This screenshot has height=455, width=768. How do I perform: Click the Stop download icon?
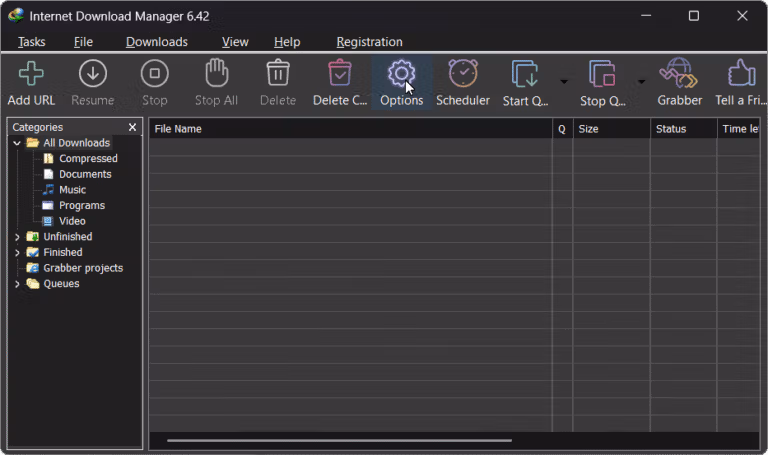pyautogui.click(x=154, y=73)
